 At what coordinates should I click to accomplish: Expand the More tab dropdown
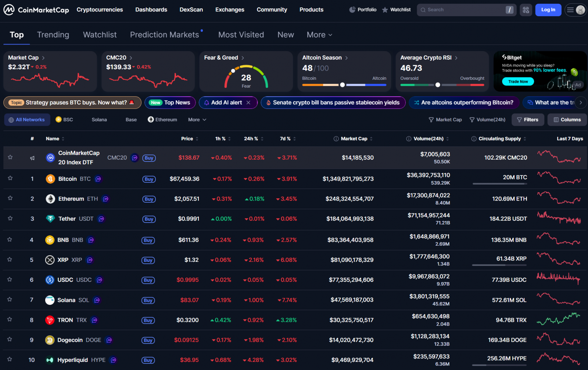coord(319,35)
